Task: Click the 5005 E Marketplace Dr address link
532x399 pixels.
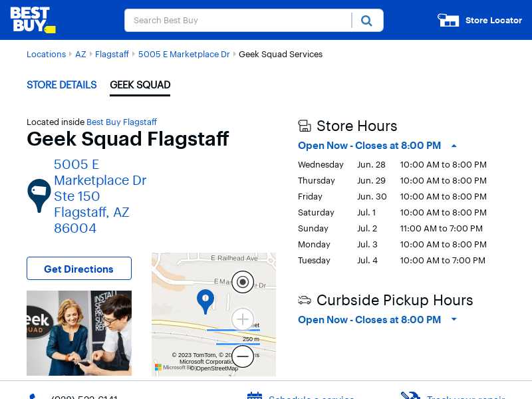Action: click(100, 196)
